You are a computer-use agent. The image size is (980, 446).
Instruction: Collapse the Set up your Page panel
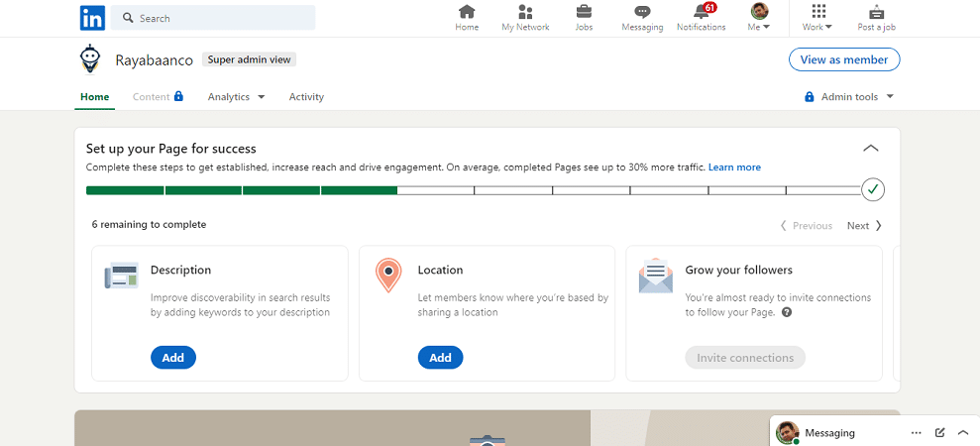[871, 149]
